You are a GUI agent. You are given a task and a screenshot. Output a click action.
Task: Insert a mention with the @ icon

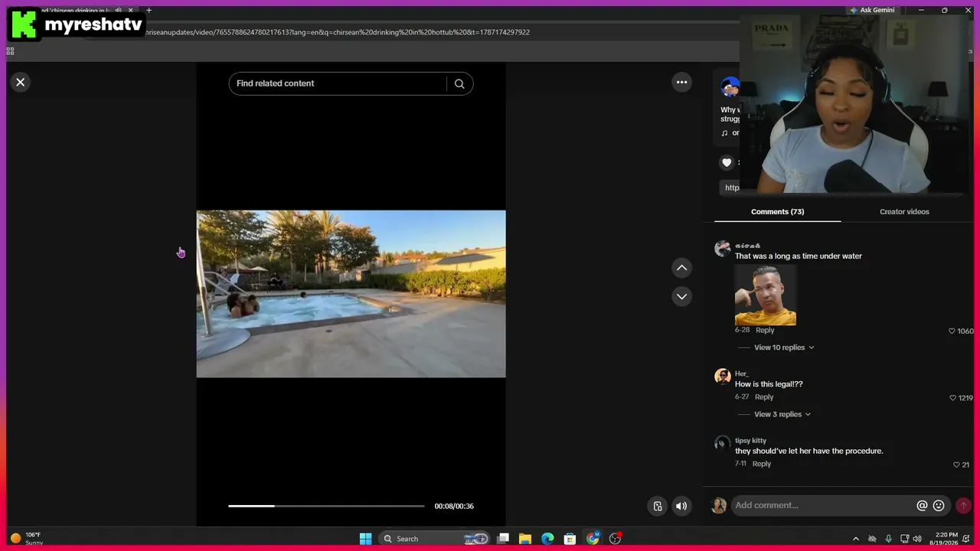922,506
